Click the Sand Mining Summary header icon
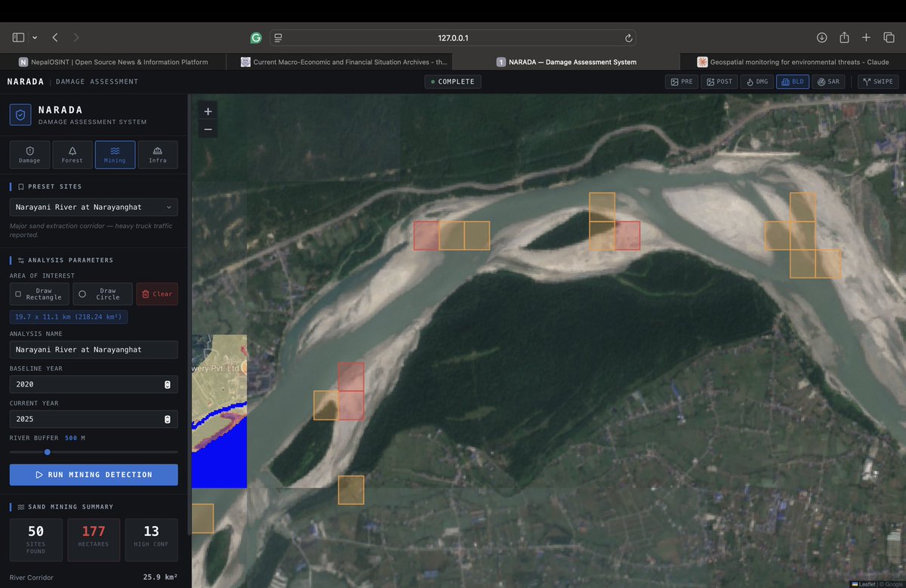Image resolution: width=906 pixels, height=588 pixels. click(x=21, y=506)
